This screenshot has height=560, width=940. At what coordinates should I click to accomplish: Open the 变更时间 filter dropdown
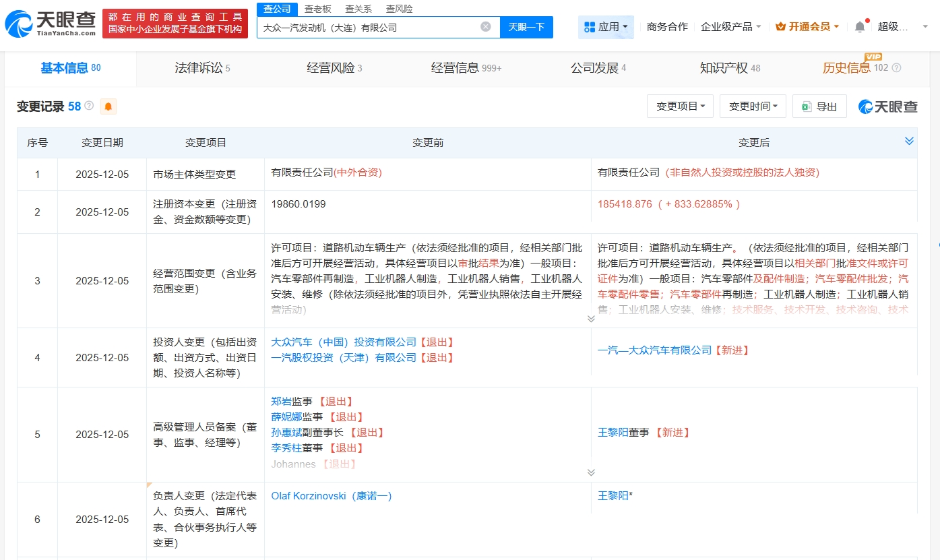tap(753, 106)
